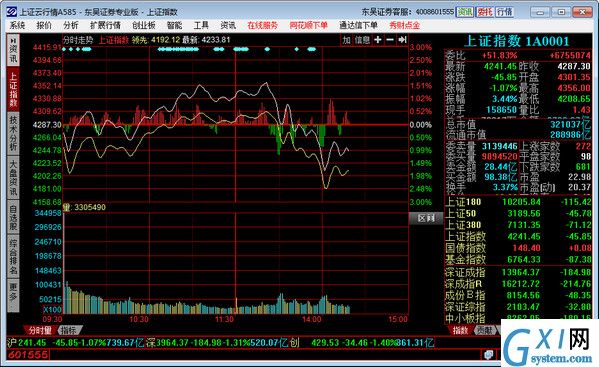Click the 上证指数 1A0001 header
599x367 pixels.
(x=516, y=41)
